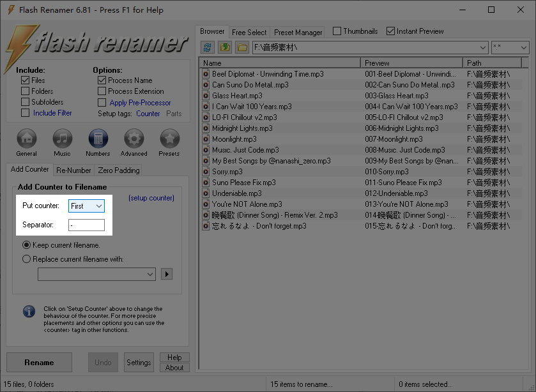Switch to the Browser tab
Image resolution: width=536 pixels, height=392 pixels.
pos(212,31)
